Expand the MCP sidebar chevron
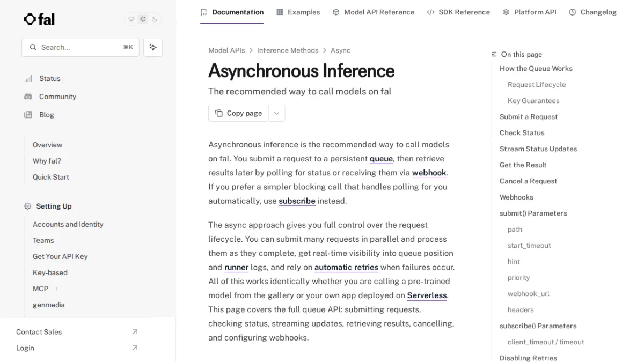644x362 pixels. coord(56,289)
